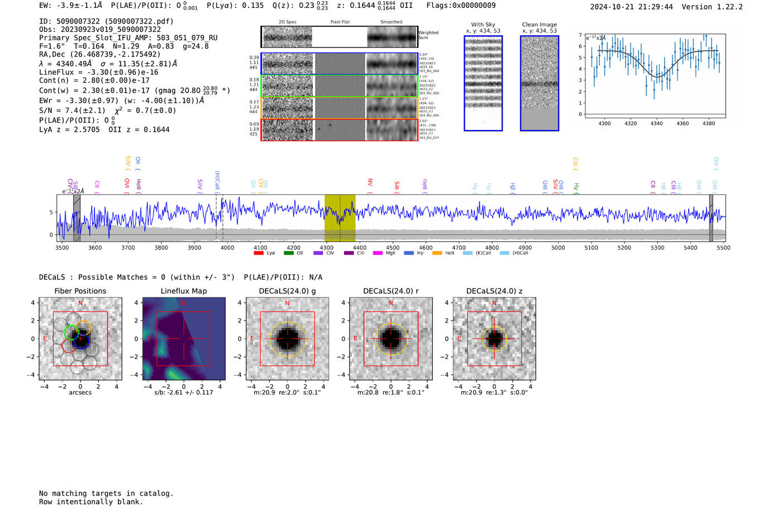Click the m:20.8 re:1.8" caption
The width and height of the screenshot is (782, 532).
point(391,392)
